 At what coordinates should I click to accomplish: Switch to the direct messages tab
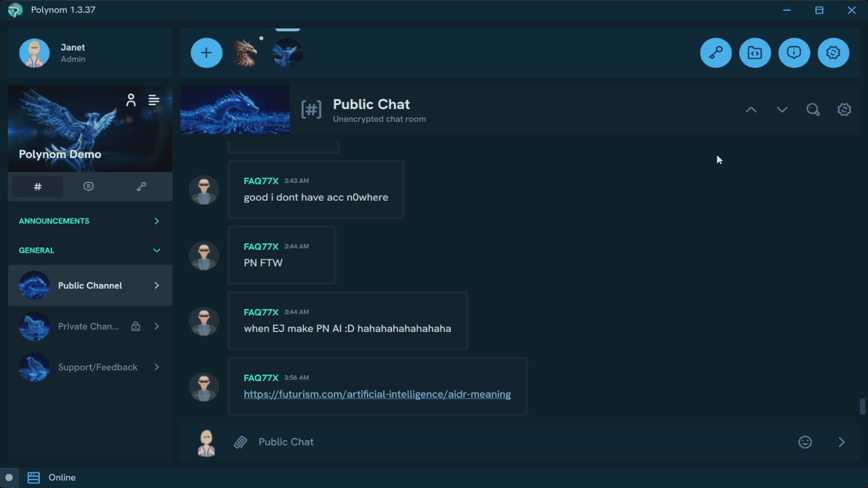tap(88, 186)
